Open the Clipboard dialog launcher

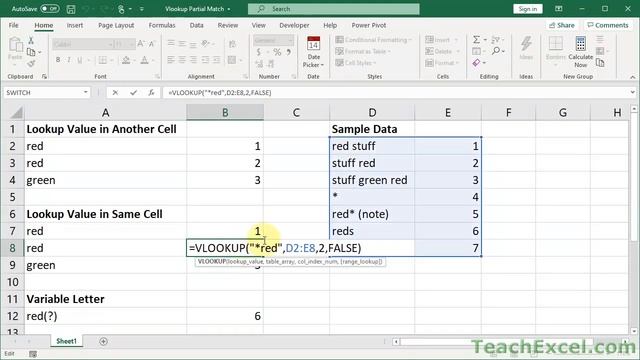click(44, 77)
